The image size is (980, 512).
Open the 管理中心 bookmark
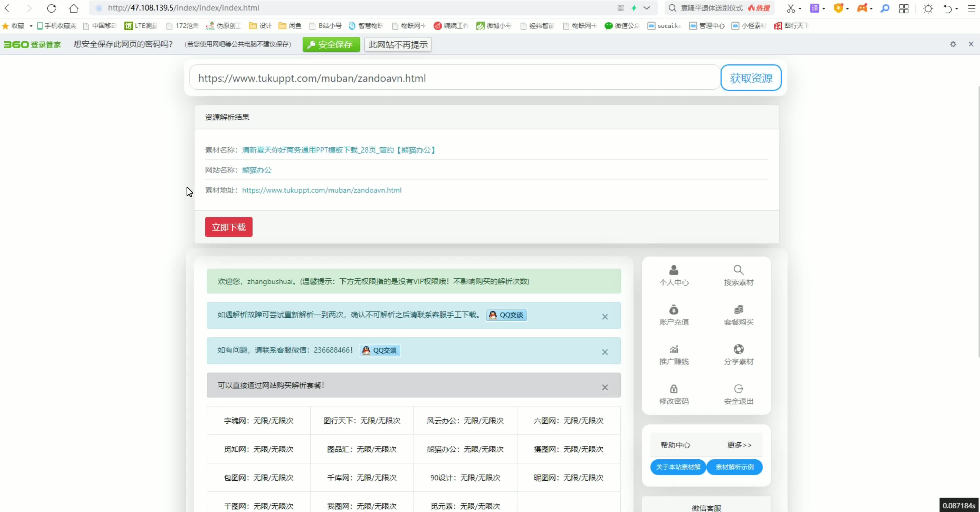pyautogui.click(x=707, y=26)
